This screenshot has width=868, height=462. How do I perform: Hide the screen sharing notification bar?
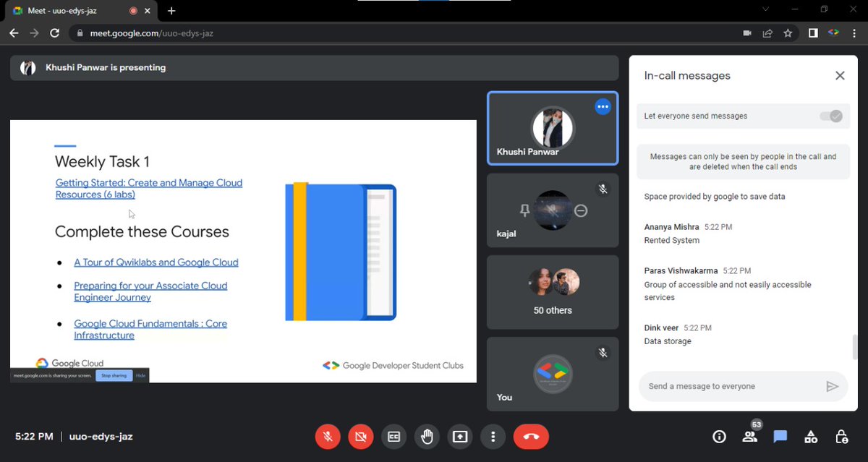(x=141, y=375)
